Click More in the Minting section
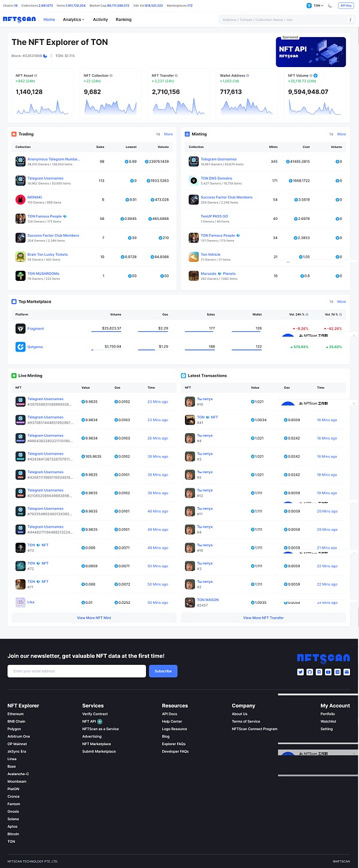 (x=342, y=134)
